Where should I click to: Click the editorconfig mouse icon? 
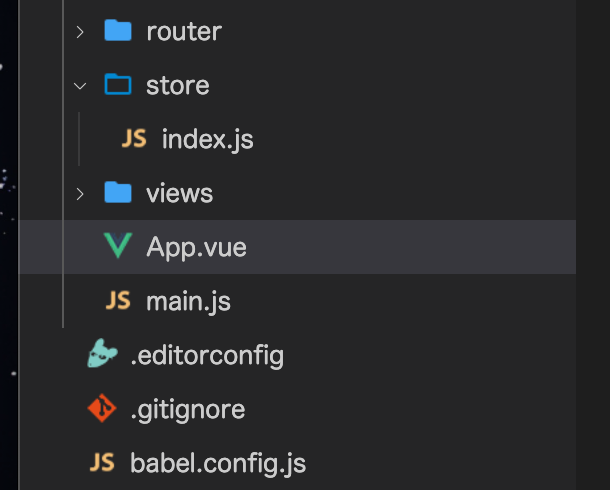(102, 354)
